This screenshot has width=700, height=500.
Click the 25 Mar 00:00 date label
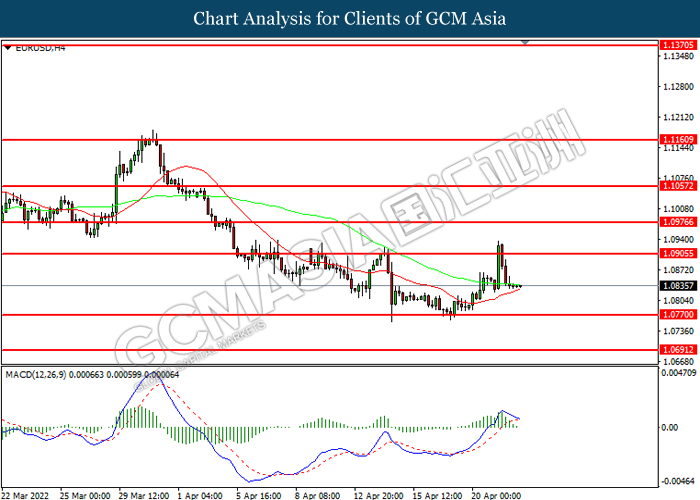click(85, 496)
